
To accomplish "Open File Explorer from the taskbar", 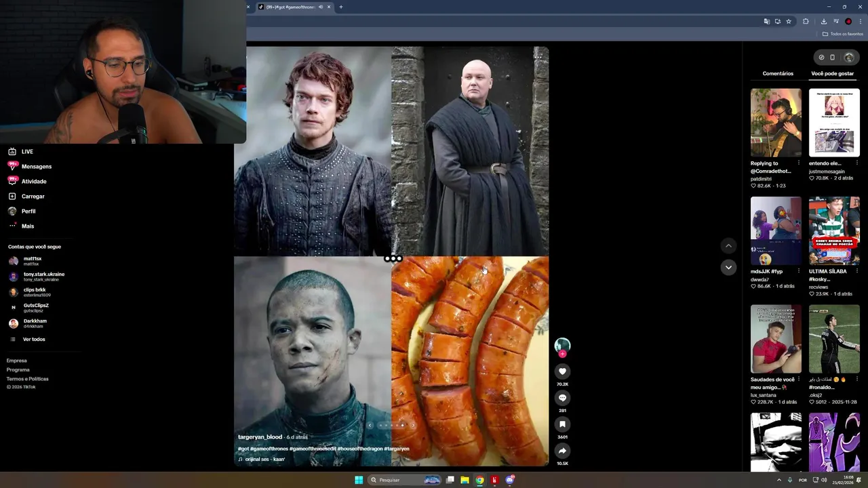I will [x=465, y=480].
